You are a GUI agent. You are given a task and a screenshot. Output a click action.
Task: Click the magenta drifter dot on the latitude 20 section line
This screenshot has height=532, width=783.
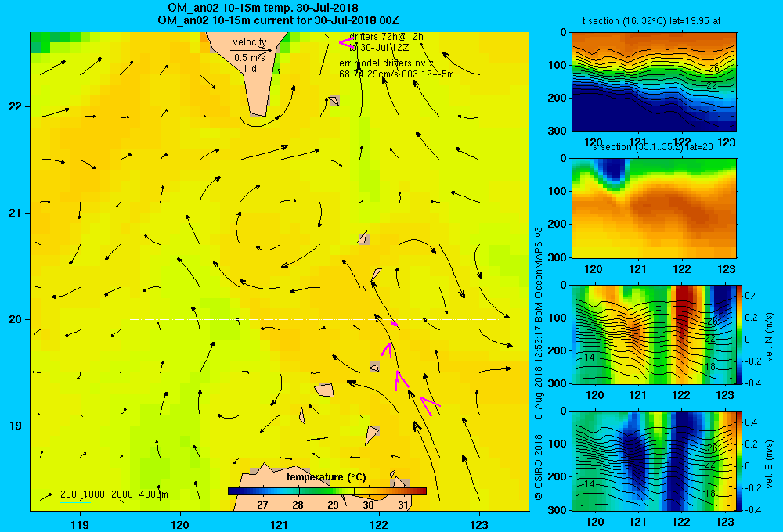coord(395,325)
